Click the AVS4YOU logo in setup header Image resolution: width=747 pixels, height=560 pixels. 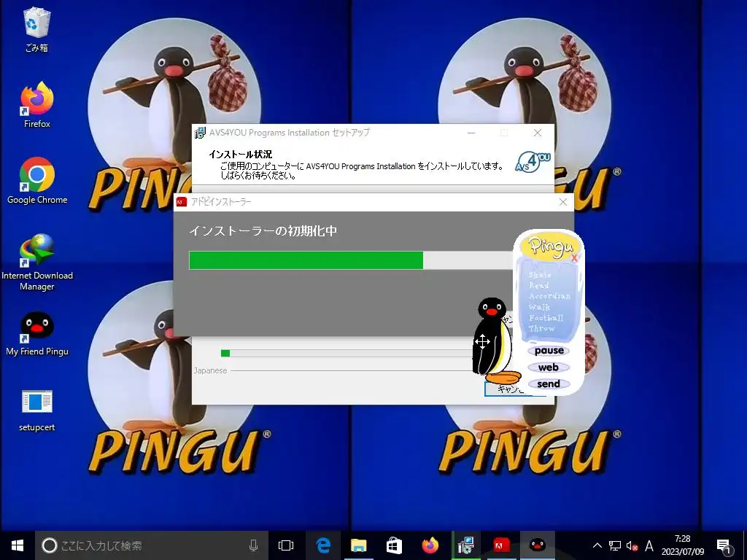[533, 162]
